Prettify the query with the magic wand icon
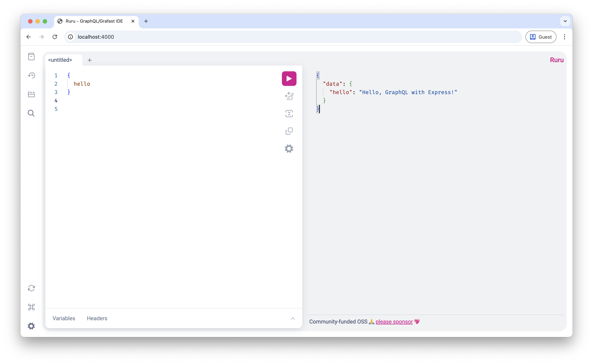 [289, 96]
